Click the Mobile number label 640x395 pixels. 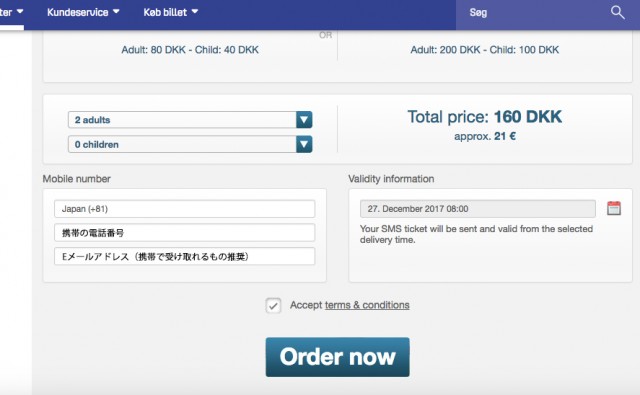[76, 179]
